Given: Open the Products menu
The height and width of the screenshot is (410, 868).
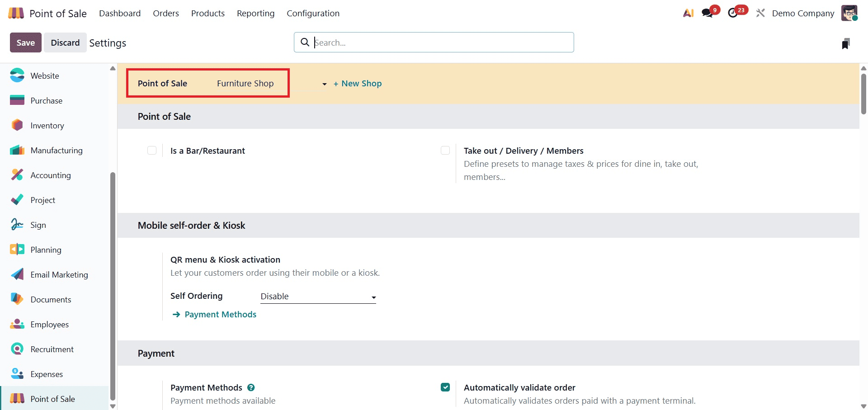Looking at the screenshot, I should (x=208, y=13).
